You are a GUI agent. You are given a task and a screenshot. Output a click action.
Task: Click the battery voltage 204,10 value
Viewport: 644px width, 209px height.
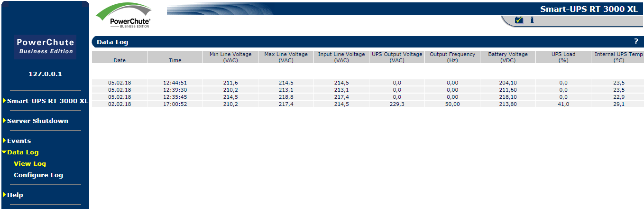point(508,83)
